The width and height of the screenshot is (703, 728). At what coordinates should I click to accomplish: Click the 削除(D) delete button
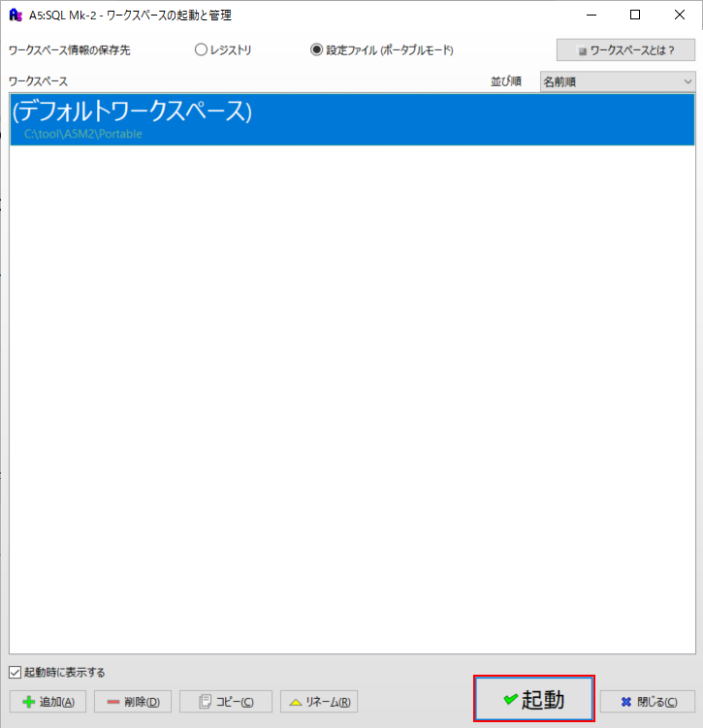(133, 702)
